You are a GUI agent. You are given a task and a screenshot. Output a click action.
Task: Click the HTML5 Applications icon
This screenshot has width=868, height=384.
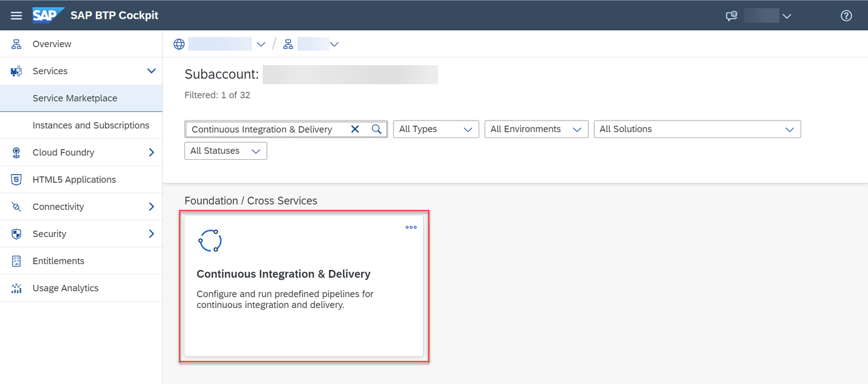pyautogui.click(x=16, y=180)
